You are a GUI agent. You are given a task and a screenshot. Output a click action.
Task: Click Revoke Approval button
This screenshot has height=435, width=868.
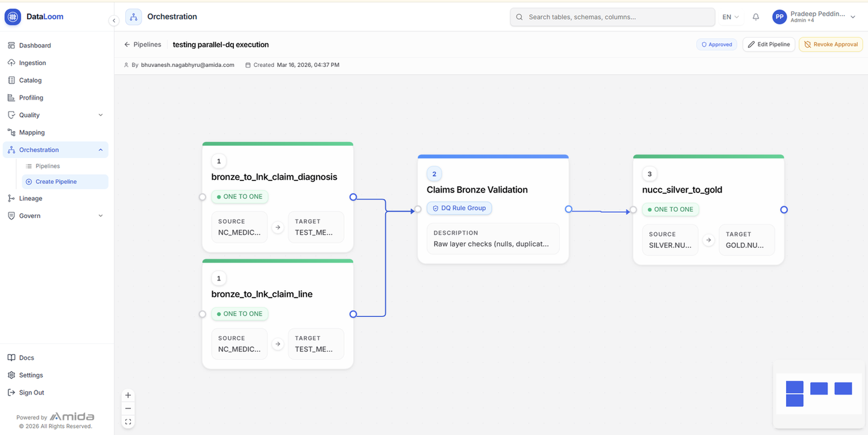tap(831, 45)
